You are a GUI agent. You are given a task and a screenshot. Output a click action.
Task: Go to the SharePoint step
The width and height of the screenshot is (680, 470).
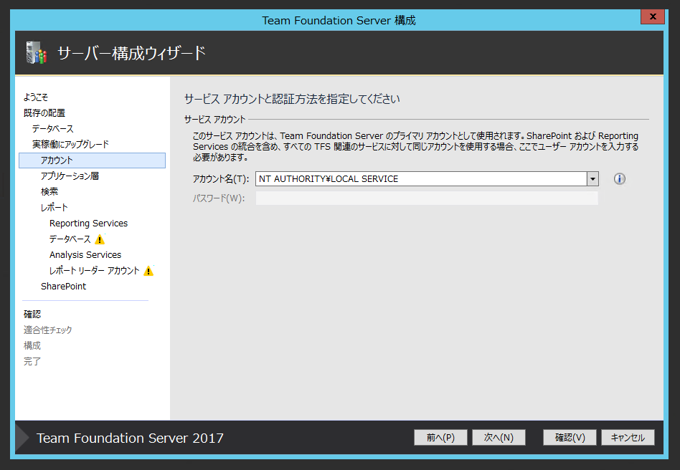(x=63, y=287)
